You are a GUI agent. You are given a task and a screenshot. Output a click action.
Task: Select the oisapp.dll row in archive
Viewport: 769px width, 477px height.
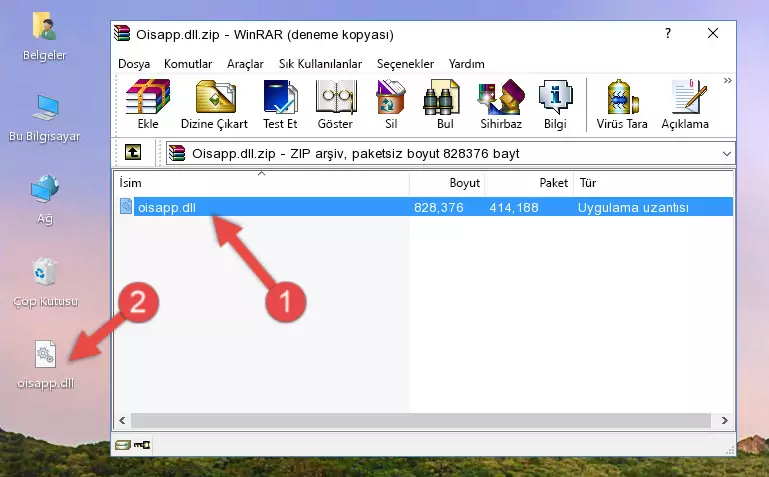pos(426,207)
